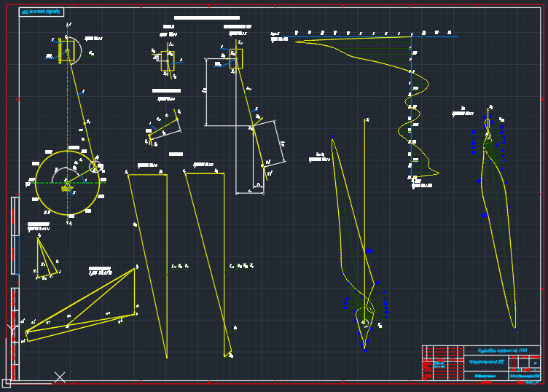Select the small yellow triangle velocity polygon

pos(45,259)
